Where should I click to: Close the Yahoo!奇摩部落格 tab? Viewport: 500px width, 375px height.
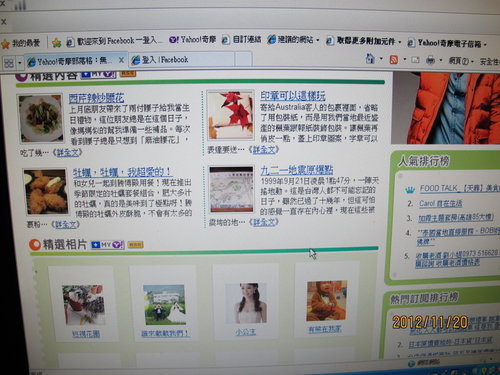pos(121,60)
